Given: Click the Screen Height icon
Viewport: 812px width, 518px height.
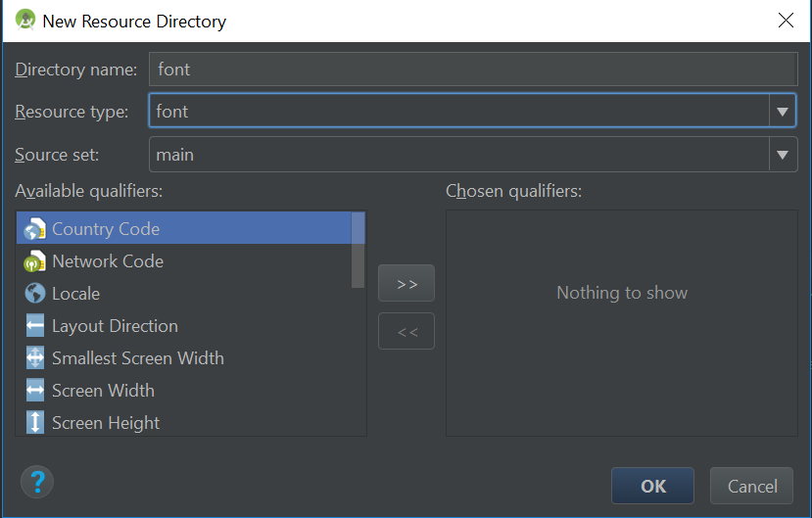Looking at the screenshot, I should click(x=35, y=423).
